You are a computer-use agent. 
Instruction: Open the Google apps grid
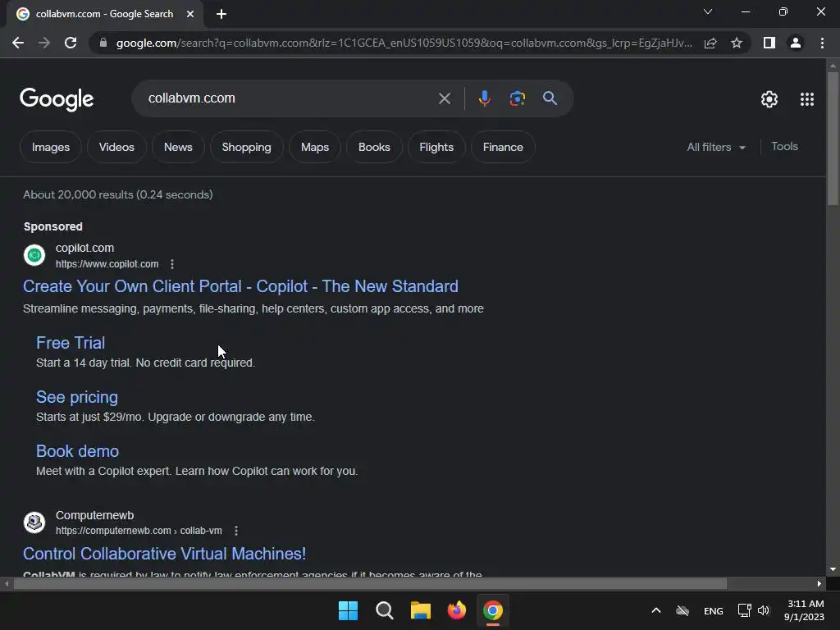click(807, 99)
